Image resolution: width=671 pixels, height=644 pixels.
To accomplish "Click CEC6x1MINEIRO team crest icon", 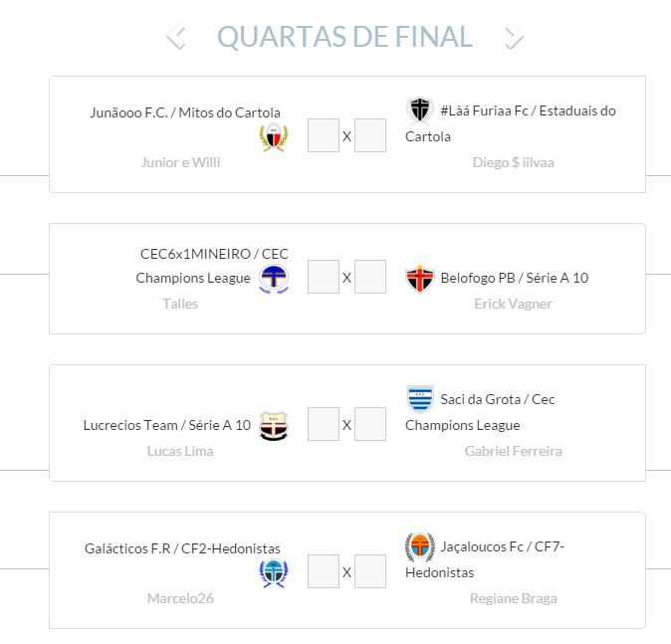I will 274,280.
